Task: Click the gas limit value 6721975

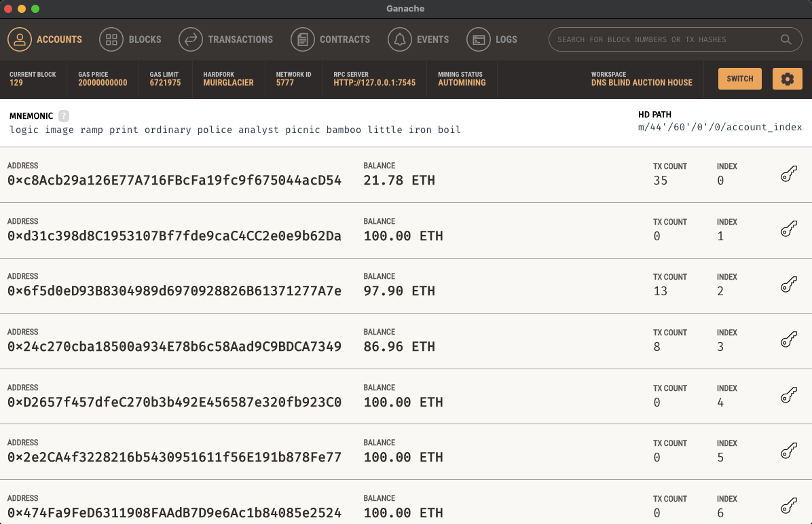Action: (165, 83)
